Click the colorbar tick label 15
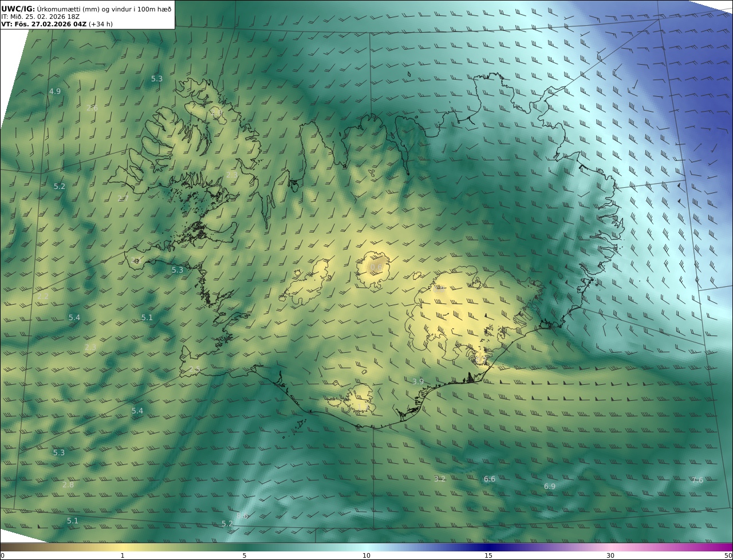Image resolution: width=733 pixels, height=560 pixels. click(488, 555)
